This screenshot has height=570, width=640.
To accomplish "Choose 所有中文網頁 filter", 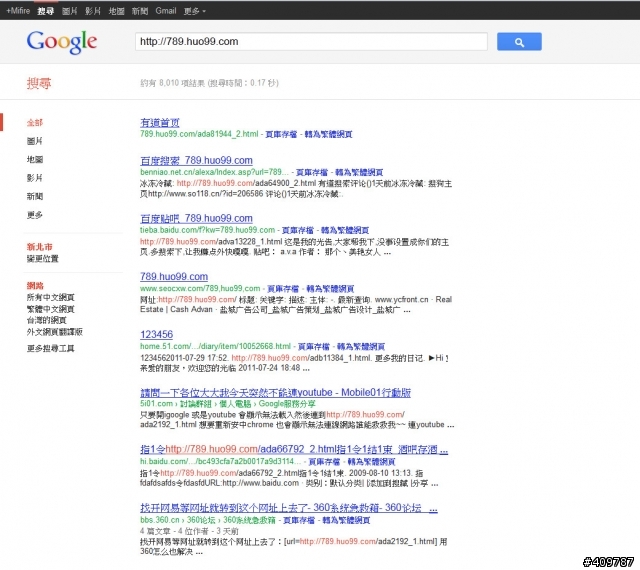I will pyautogui.click(x=51, y=297).
